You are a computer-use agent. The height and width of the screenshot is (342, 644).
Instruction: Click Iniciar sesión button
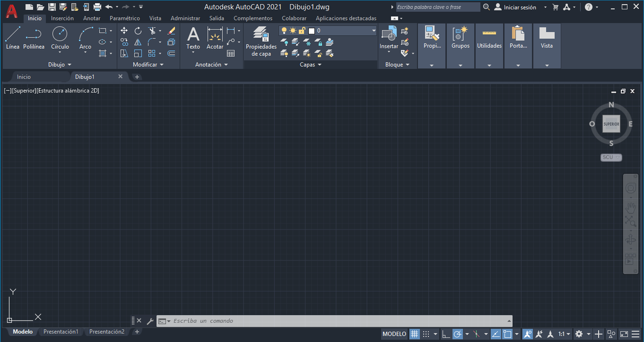pos(515,7)
